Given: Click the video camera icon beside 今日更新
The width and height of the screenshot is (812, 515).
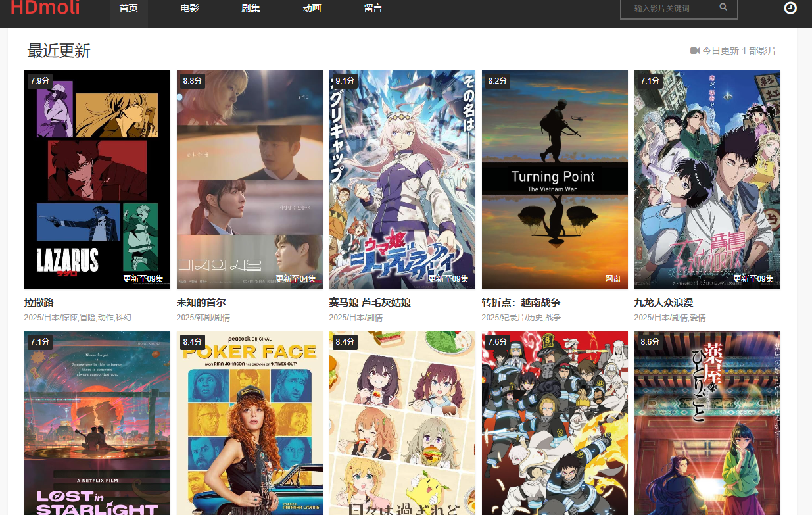Looking at the screenshot, I should (695, 51).
